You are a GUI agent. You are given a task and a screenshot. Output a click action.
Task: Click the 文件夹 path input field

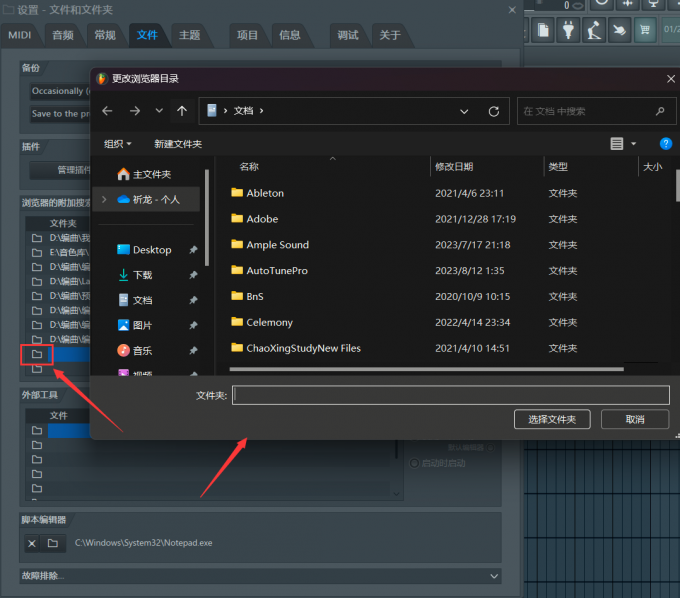[x=451, y=395]
